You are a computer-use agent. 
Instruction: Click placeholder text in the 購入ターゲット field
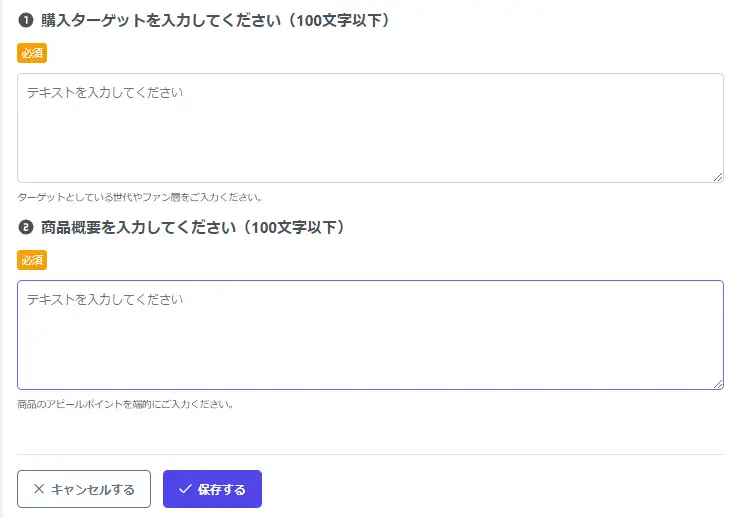105,92
